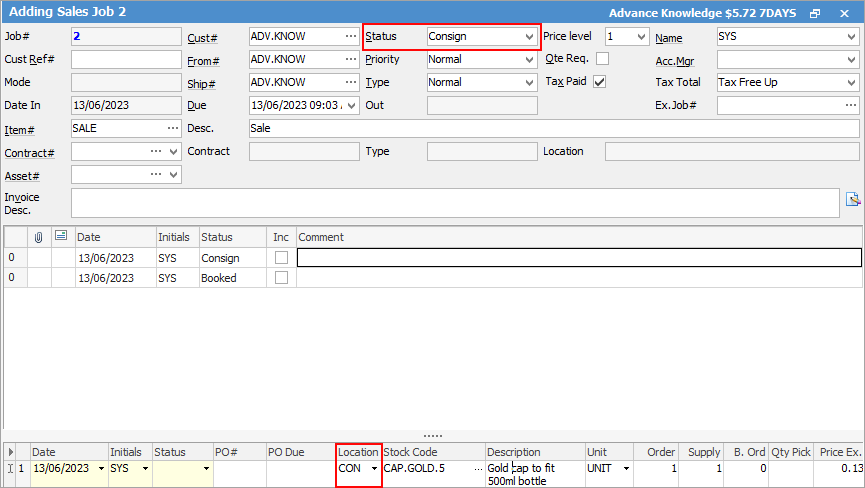Open the Priority dropdown
Image resolution: width=865 pixels, height=488 pixels.
tap(529, 59)
